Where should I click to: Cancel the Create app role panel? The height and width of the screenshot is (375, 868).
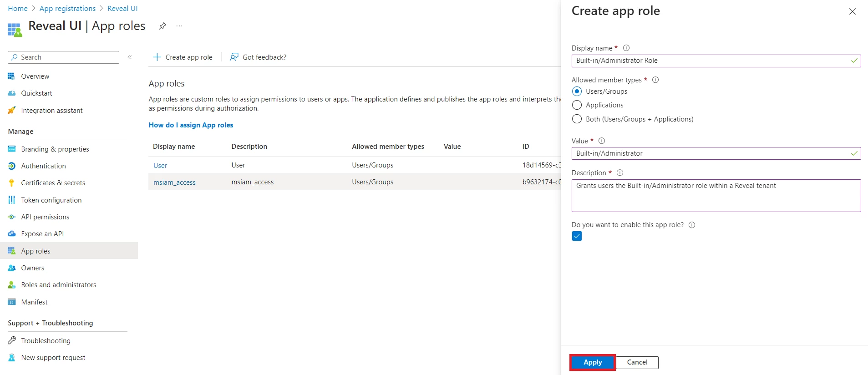(637, 362)
